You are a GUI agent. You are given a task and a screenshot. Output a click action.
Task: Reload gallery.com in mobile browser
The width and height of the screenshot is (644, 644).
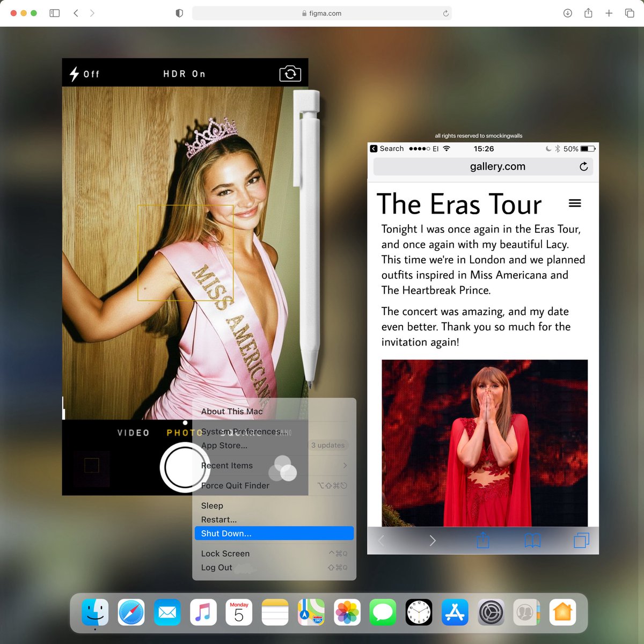pos(584,166)
